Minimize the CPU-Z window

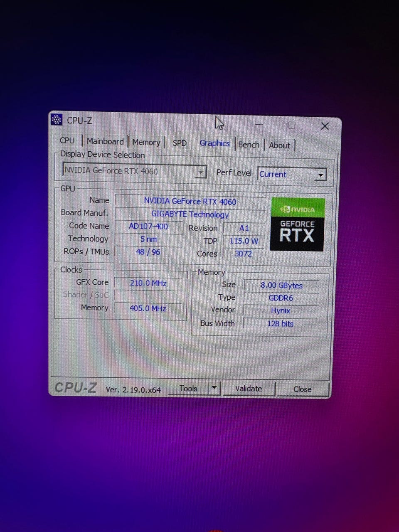point(259,125)
